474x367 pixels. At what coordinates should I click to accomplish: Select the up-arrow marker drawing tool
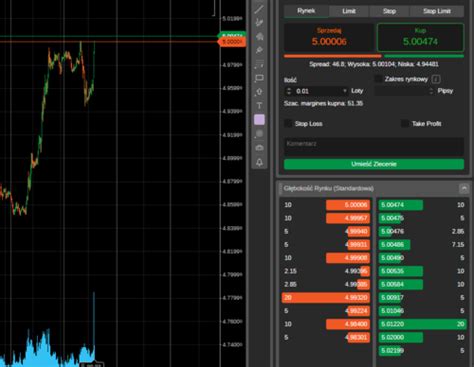click(x=259, y=92)
